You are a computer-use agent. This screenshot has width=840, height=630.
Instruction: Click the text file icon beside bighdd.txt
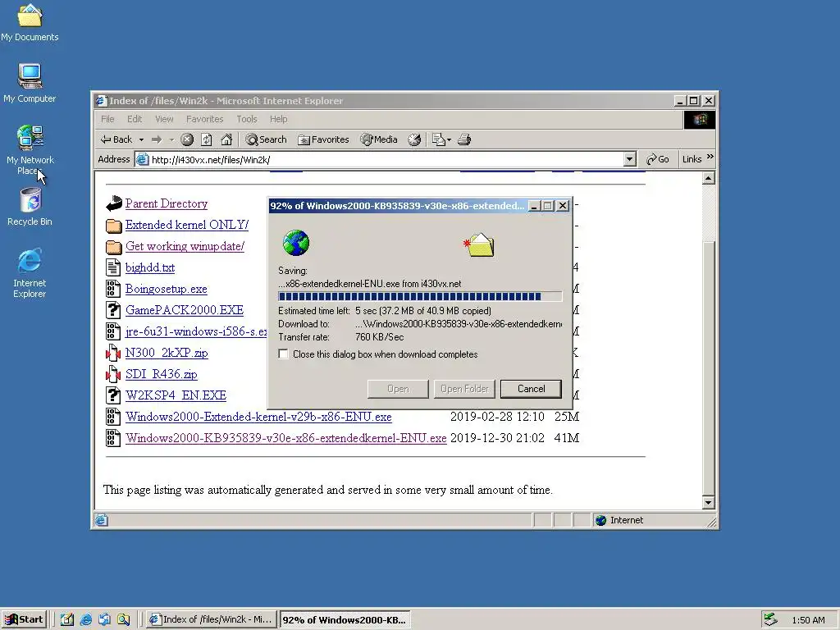[113, 267]
